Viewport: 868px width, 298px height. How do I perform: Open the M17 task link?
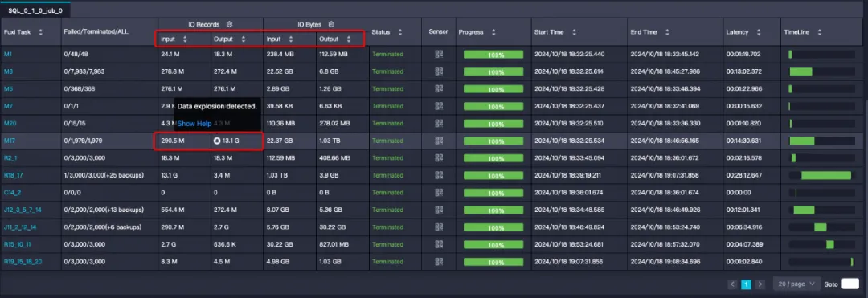coord(10,141)
